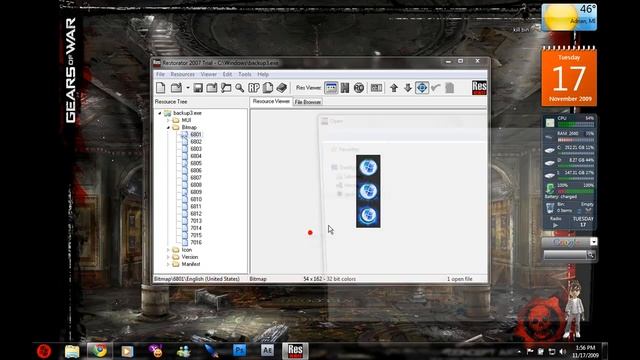This screenshot has width=640, height=360.
Task: Toggle the blue target crosshair icon
Action: pos(422,88)
